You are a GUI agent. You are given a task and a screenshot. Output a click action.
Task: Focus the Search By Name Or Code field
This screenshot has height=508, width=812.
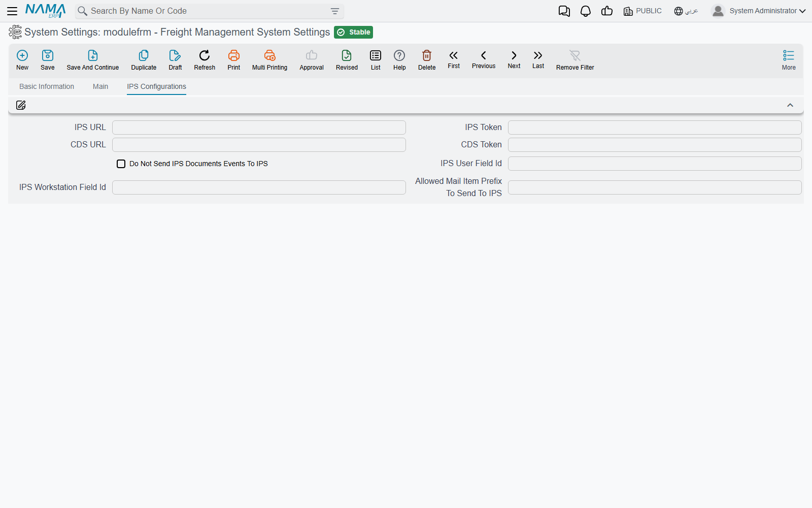point(208,11)
